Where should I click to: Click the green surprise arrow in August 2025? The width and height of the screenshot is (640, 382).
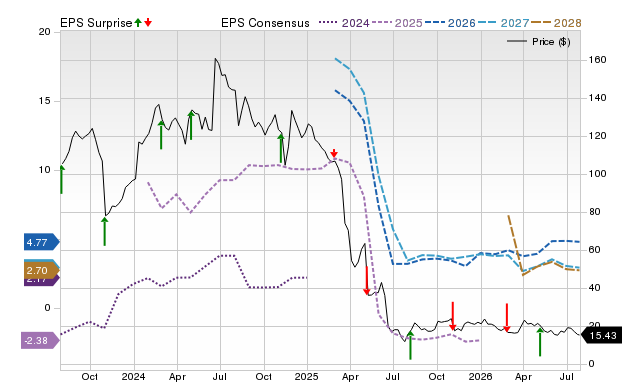(410, 345)
